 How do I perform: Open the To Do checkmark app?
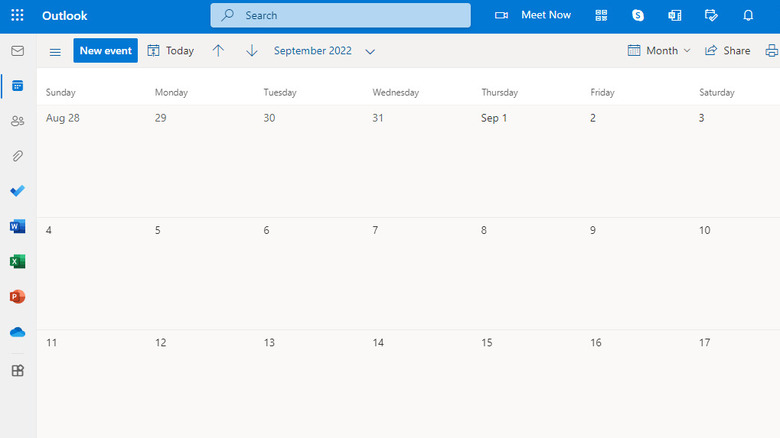pyautogui.click(x=17, y=191)
